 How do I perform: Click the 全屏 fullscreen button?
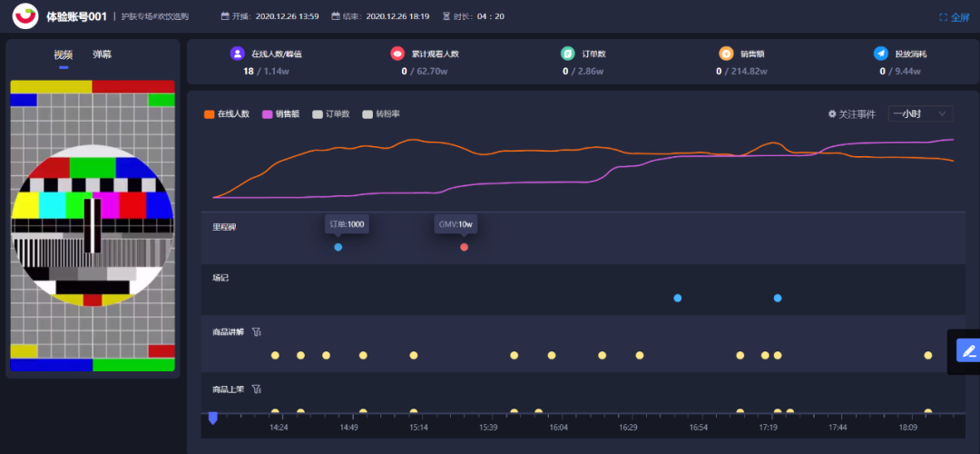point(955,17)
